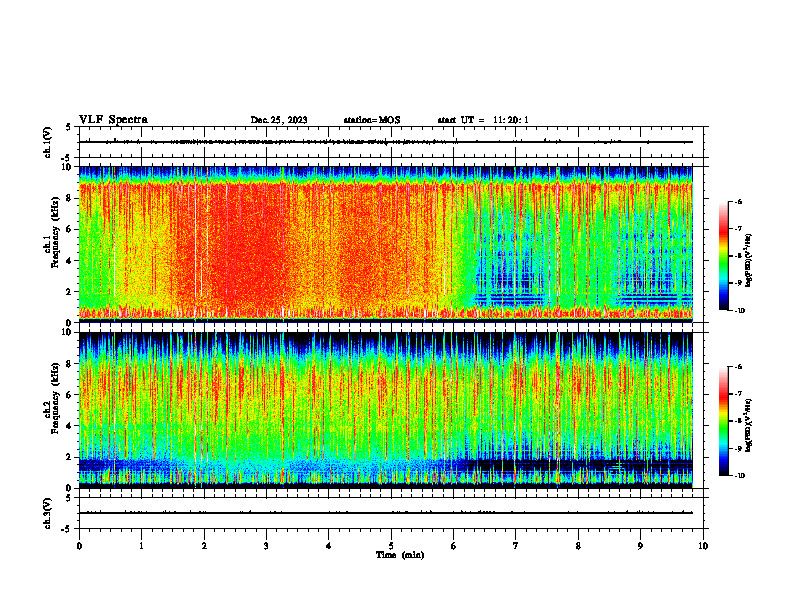Click the ch.1(V) axis "5" tick label
Image resolution: width=792 pixels, height=612 pixels.
[x=68, y=127]
